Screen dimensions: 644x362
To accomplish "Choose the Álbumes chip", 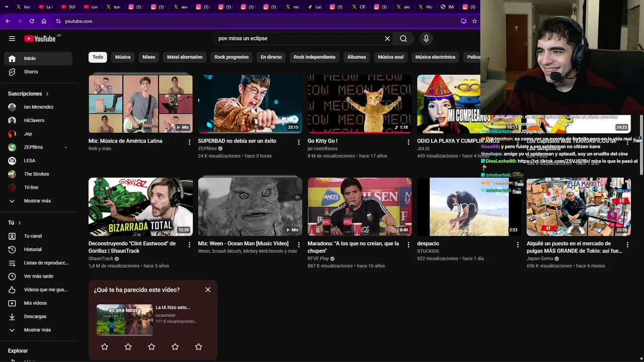I will click(x=357, y=57).
